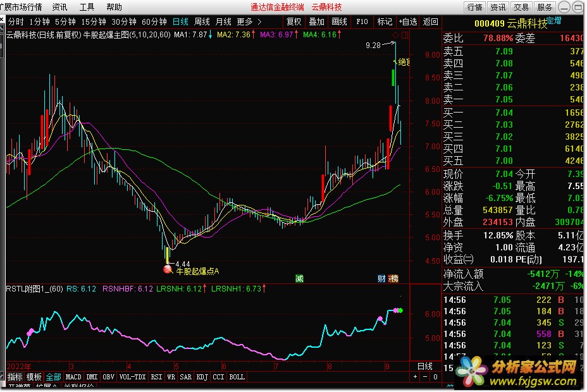
Task: Switch to 5分钟 chart period
Action: [65, 21]
